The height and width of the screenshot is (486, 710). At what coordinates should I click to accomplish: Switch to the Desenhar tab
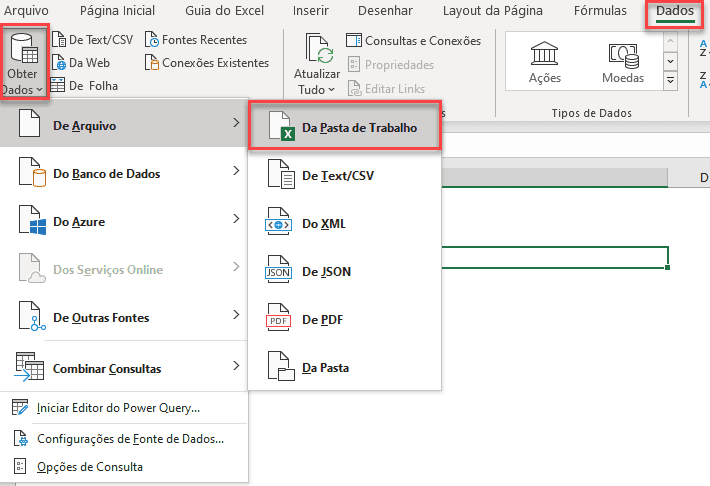point(385,10)
